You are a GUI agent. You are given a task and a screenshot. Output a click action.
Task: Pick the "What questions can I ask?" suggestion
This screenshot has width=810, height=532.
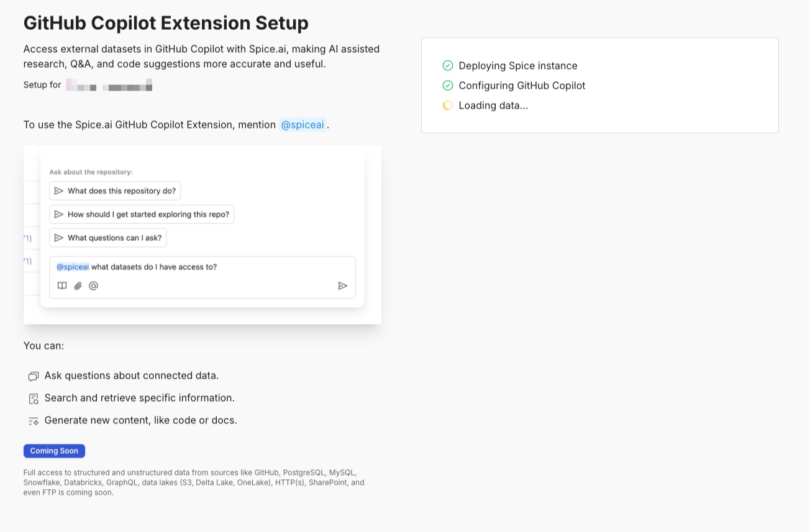(108, 238)
